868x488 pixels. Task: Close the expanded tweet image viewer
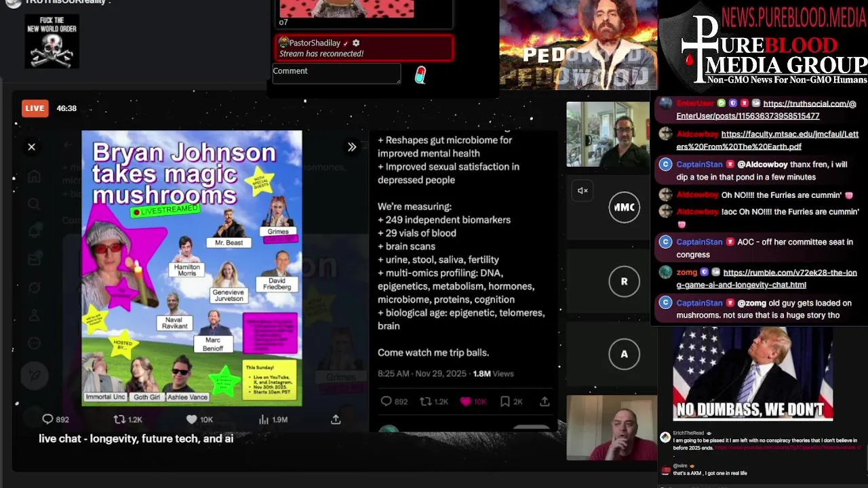(31, 146)
